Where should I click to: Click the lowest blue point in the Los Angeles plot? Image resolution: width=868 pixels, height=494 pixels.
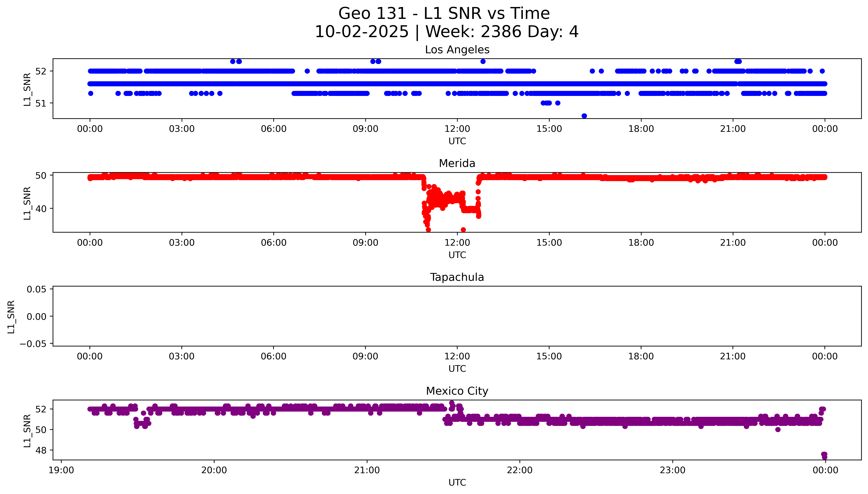pyautogui.click(x=584, y=116)
